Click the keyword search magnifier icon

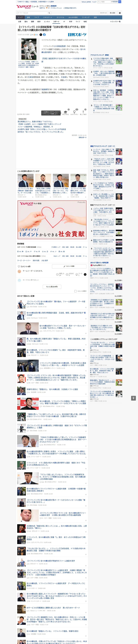[49, 13]
